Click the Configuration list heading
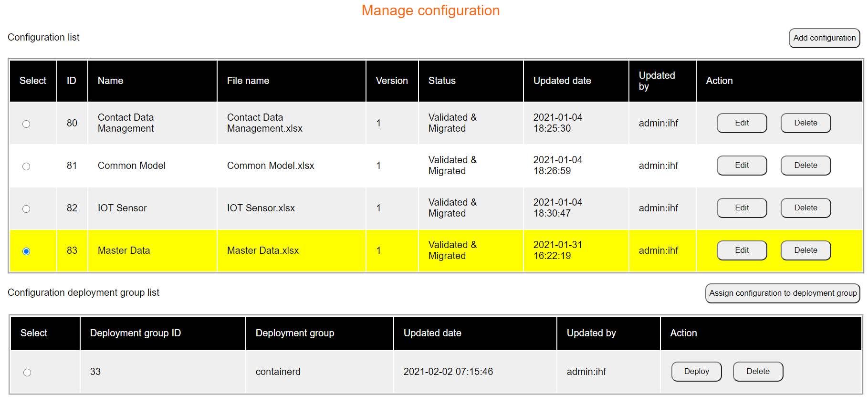This screenshot has height=405, width=868. (x=43, y=37)
